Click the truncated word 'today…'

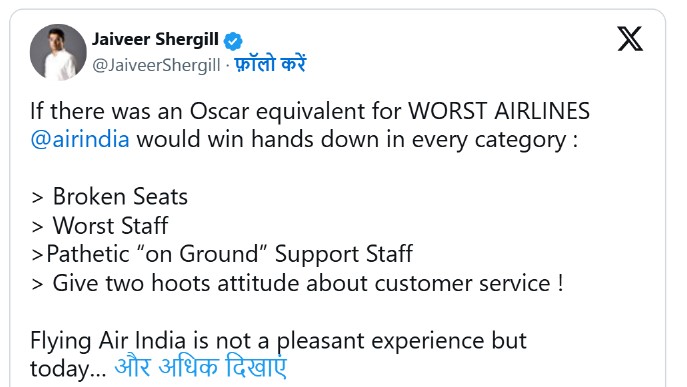tap(68, 368)
